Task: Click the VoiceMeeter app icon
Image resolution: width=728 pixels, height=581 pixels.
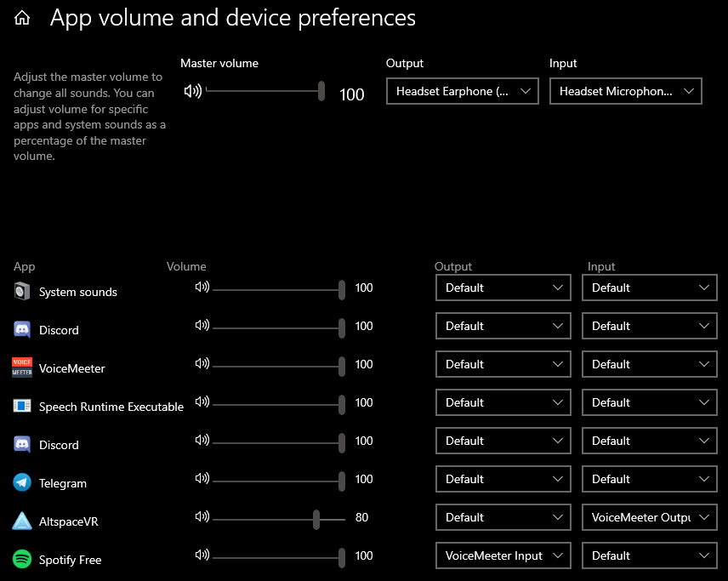Action: [22, 367]
